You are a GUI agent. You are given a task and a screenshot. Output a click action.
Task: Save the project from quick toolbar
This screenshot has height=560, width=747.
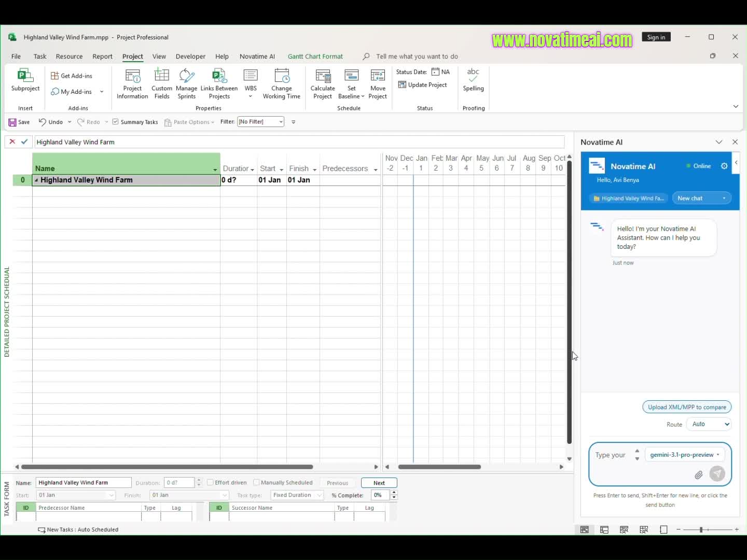coord(19,122)
